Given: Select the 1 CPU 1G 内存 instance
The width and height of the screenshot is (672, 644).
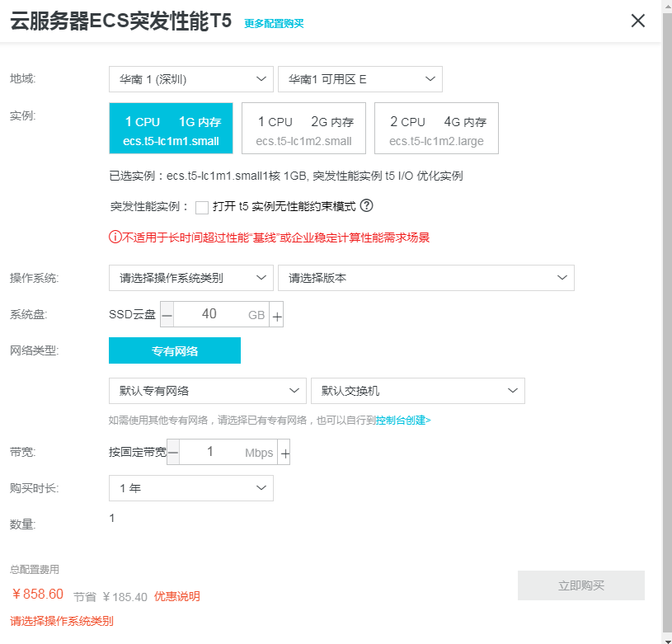Looking at the screenshot, I should 171,128.
